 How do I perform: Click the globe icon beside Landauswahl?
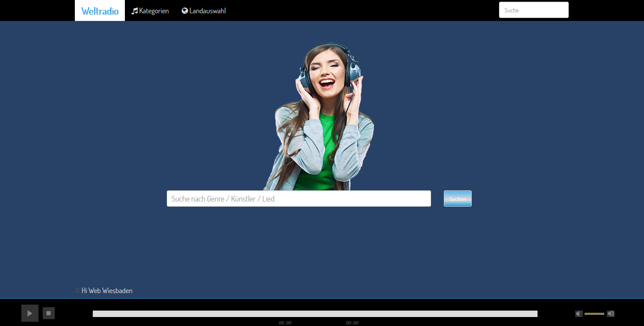[x=185, y=11]
